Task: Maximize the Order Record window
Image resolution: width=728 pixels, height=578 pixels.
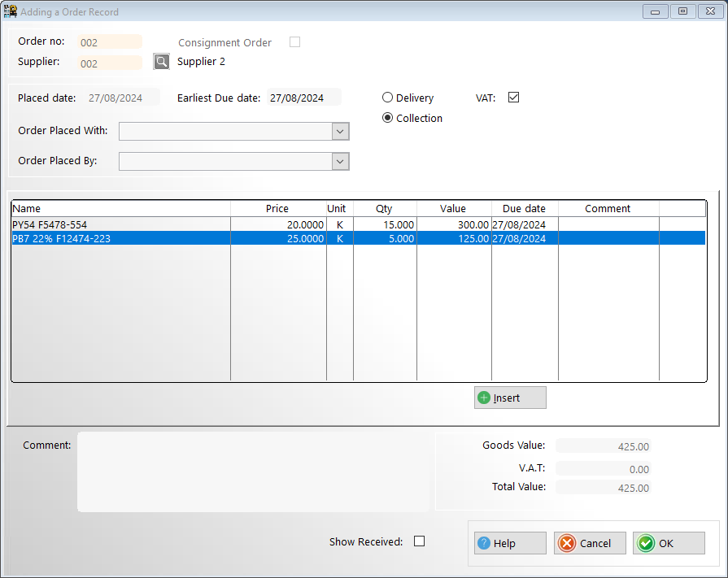Action: pyautogui.click(x=682, y=11)
